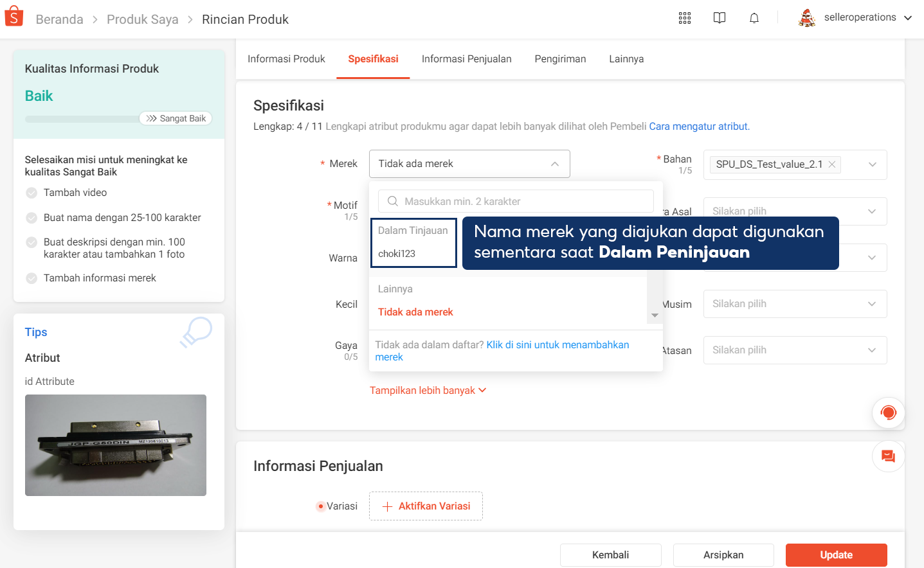The height and width of the screenshot is (568, 924).
Task: Click the Shopee logo icon
Action: pos(14,15)
